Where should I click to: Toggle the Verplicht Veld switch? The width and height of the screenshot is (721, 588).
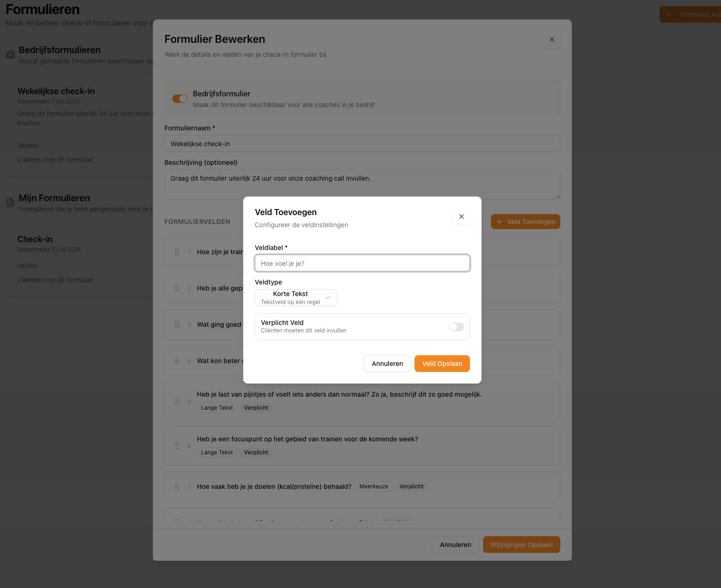456,327
